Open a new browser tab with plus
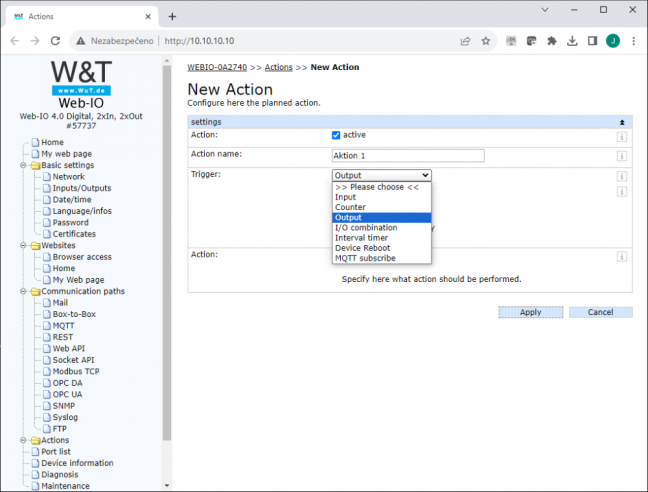The width and height of the screenshot is (648, 492). (x=172, y=17)
